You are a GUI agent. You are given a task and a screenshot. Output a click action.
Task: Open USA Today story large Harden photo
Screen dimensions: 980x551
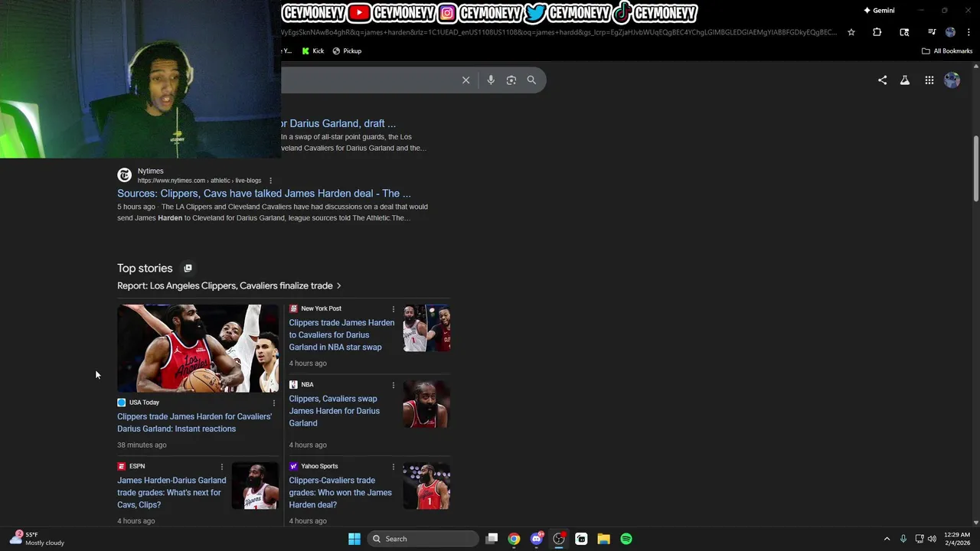[x=198, y=348]
